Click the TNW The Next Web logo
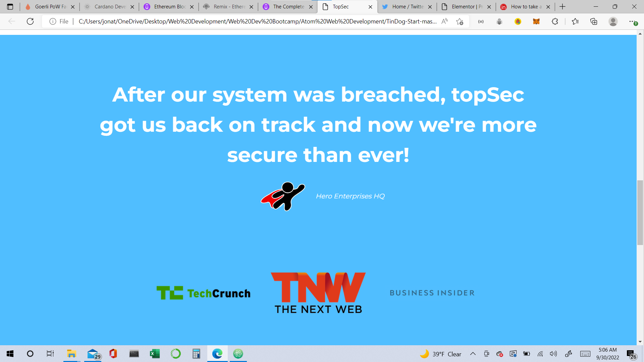 [x=318, y=292]
